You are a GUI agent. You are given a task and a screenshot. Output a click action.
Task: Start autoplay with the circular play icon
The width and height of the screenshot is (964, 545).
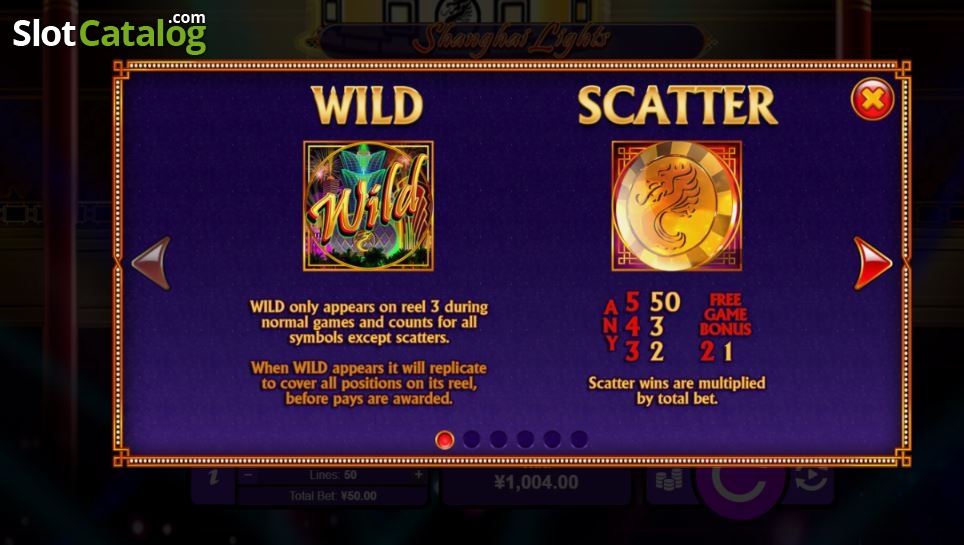coord(812,479)
